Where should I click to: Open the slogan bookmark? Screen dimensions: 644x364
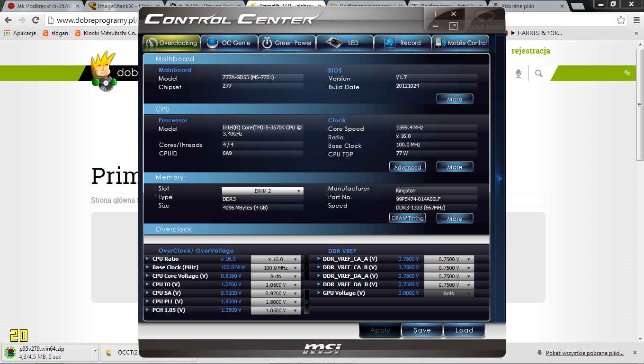coord(55,33)
